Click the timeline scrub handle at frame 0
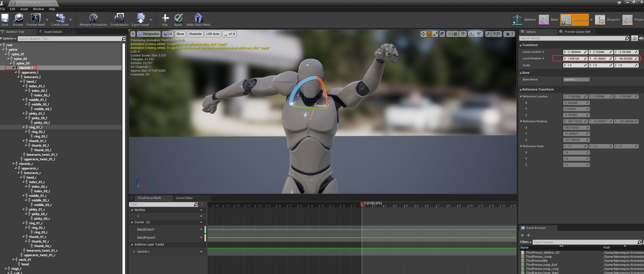 (x=362, y=204)
